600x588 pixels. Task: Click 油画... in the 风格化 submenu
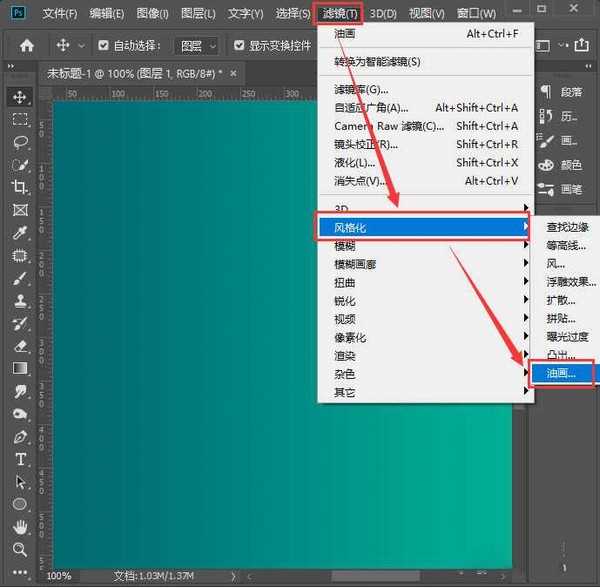pos(562,373)
